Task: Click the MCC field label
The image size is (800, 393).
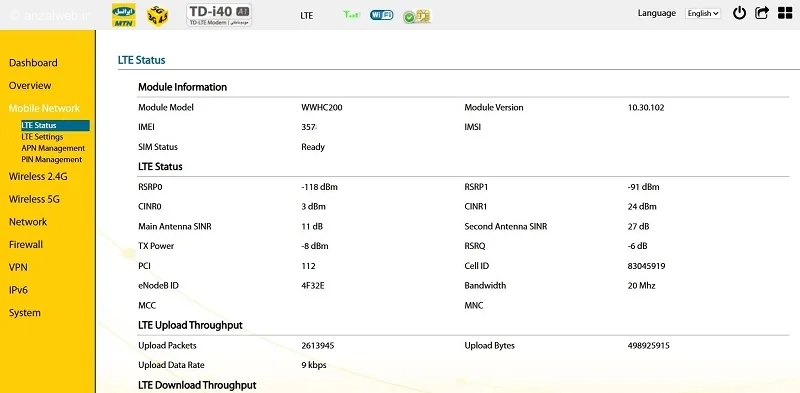Action: point(147,306)
